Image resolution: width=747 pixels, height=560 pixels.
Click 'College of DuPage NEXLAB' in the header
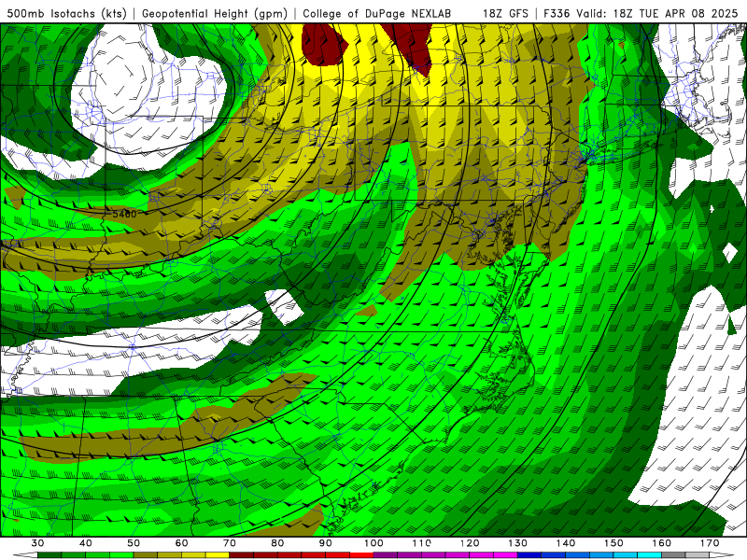376,13
